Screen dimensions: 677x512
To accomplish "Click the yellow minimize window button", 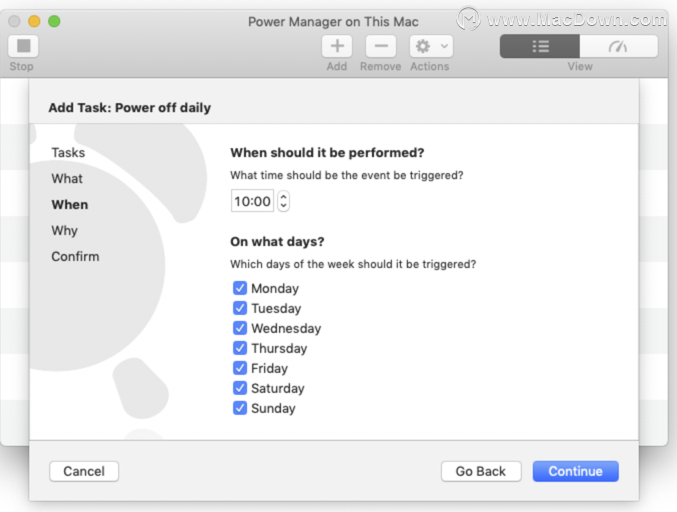I will click(x=34, y=21).
